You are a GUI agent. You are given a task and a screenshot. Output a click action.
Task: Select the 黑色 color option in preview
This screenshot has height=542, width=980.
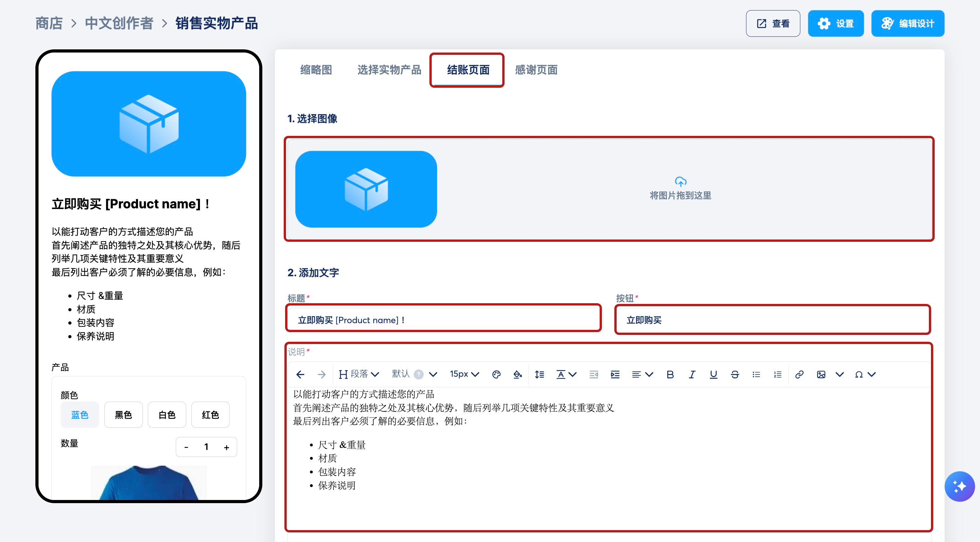pos(123,415)
